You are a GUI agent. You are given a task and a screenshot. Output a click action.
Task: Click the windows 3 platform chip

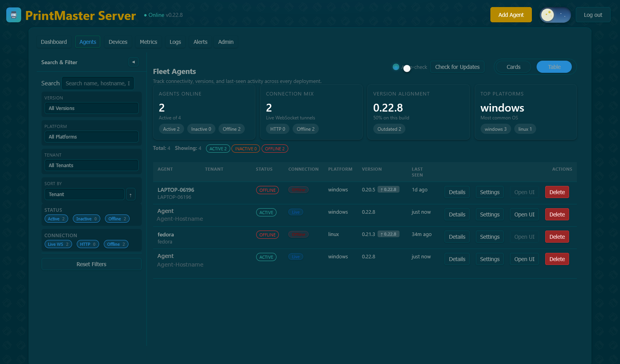point(495,129)
